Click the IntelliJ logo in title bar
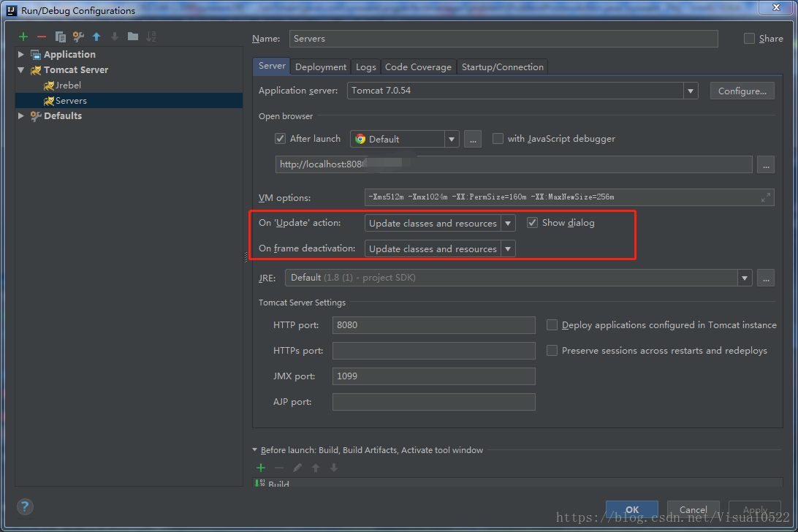Image resolution: width=798 pixels, height=532 pixels. pos(11,10)
